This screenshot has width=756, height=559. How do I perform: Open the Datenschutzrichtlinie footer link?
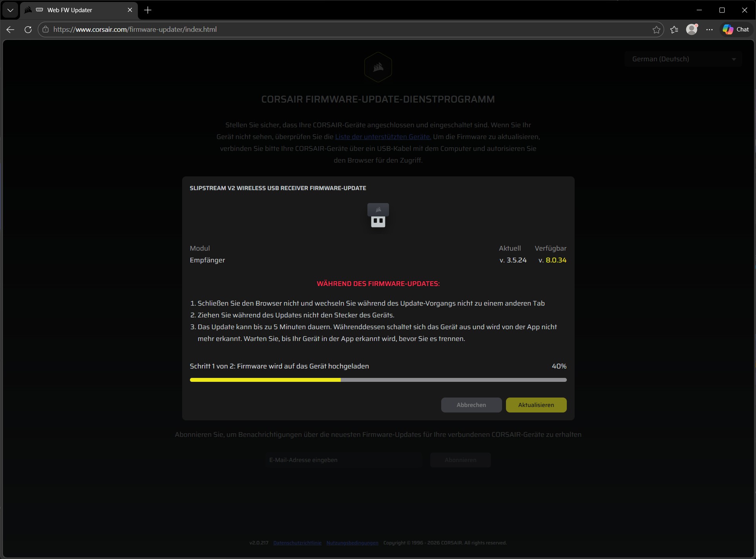click(297, 543)
